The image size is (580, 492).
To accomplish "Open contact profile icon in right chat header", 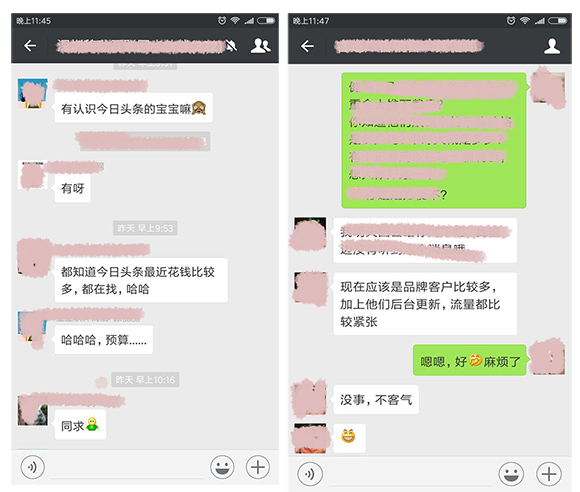I will pyautogui.click(x=552, y=46).
